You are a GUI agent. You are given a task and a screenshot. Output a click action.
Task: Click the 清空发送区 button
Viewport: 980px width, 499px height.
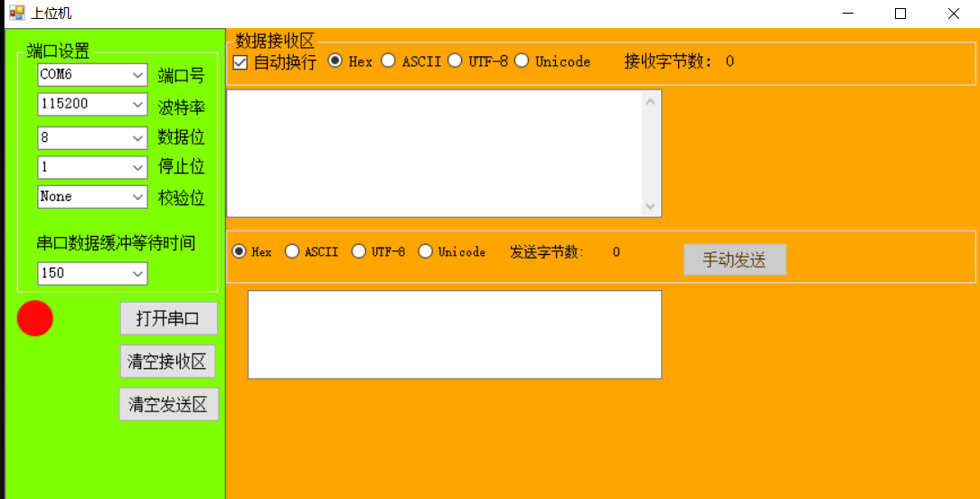(169, 404)
